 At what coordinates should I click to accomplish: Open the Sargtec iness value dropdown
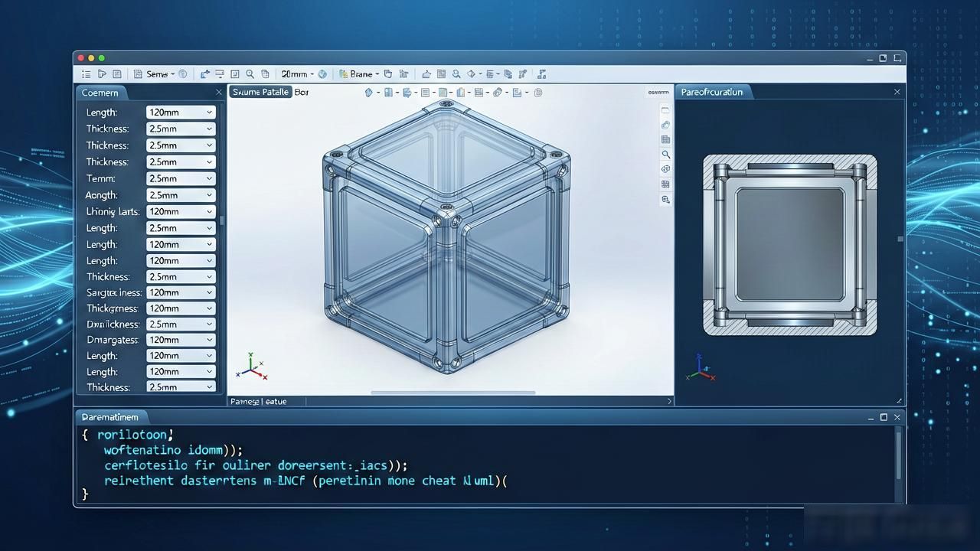pos(181,292)
